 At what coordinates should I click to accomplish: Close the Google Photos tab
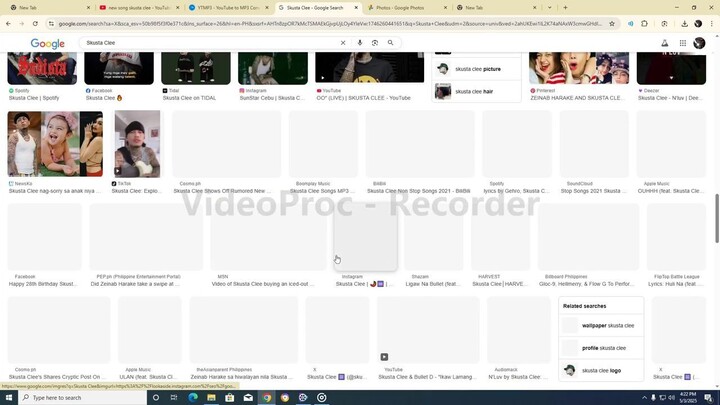click(445, 7)
